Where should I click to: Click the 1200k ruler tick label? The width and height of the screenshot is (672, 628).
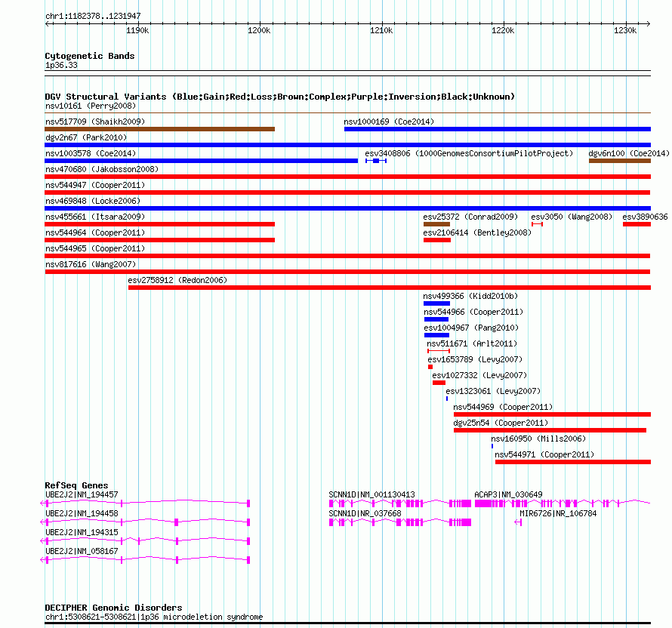point(259,30)
